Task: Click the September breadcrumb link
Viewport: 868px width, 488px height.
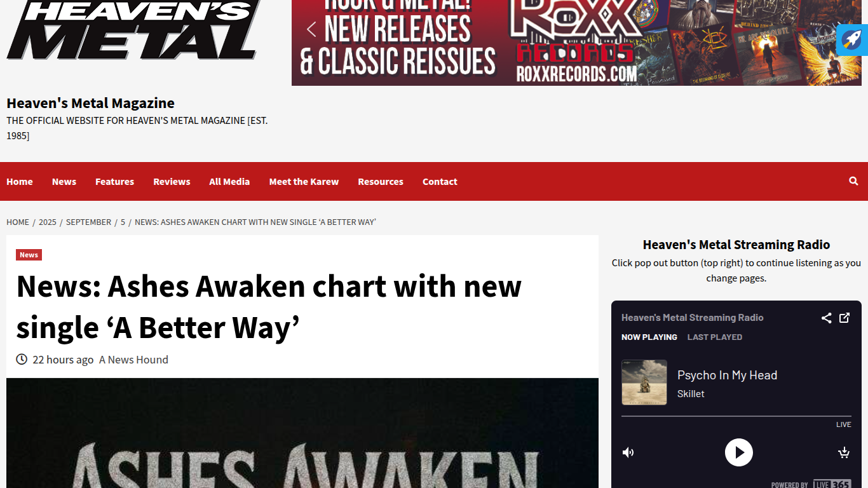Action: tap(88, 222)
